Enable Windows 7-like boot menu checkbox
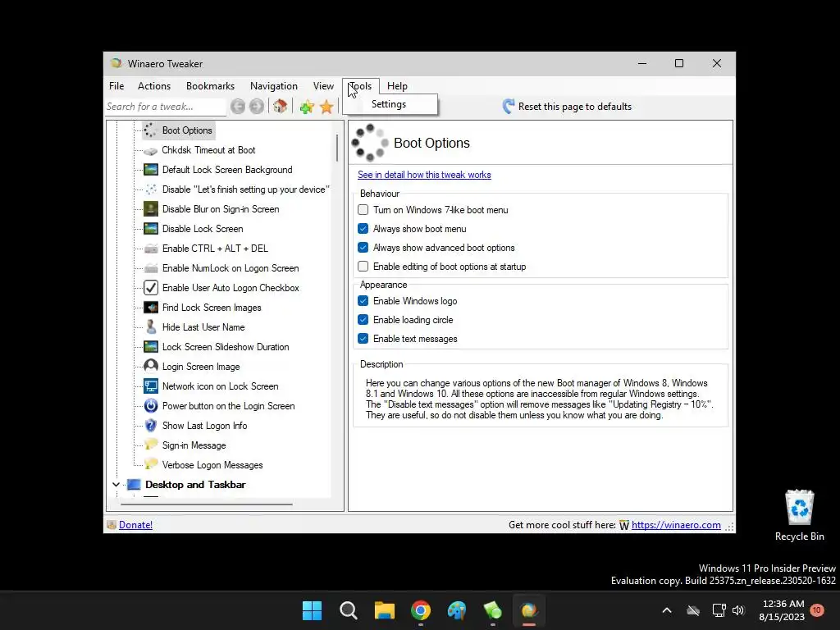 pyautogui.click(x=363, y=209)
